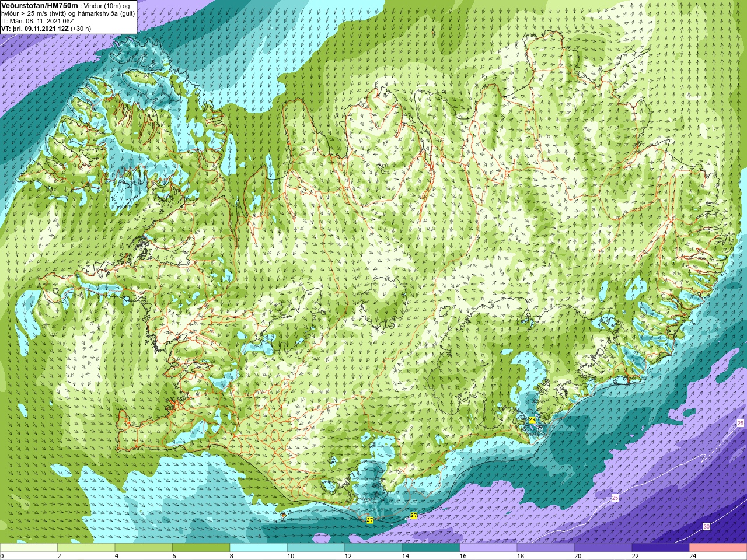Viewport: 747px width, 560px height.
Task: Pick the violet 20–22 m/s scale swatch
Action: click(603, 548)
